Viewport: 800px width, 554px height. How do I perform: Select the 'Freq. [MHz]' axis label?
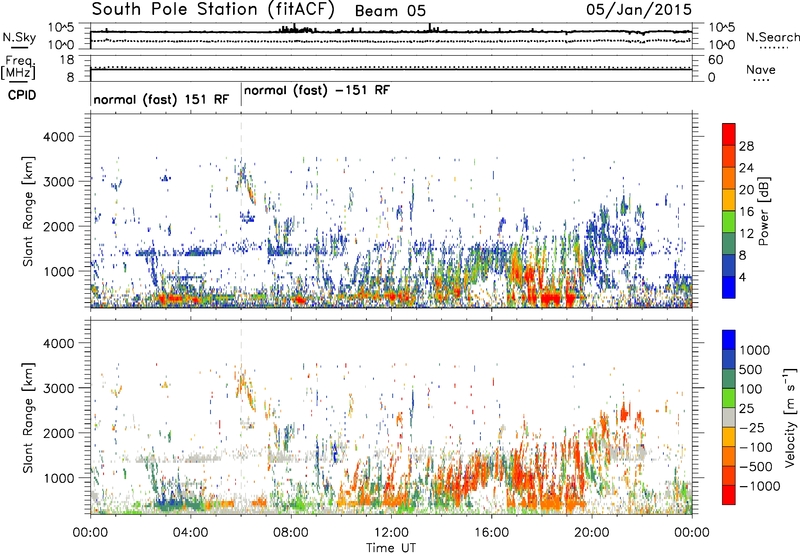click(18, 68)
